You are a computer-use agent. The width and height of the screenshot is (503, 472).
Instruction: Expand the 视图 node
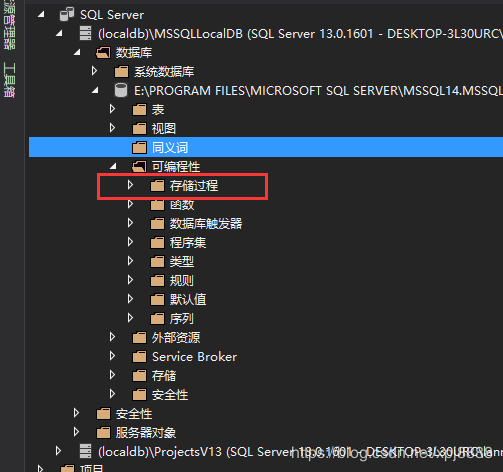coord(112,128)
